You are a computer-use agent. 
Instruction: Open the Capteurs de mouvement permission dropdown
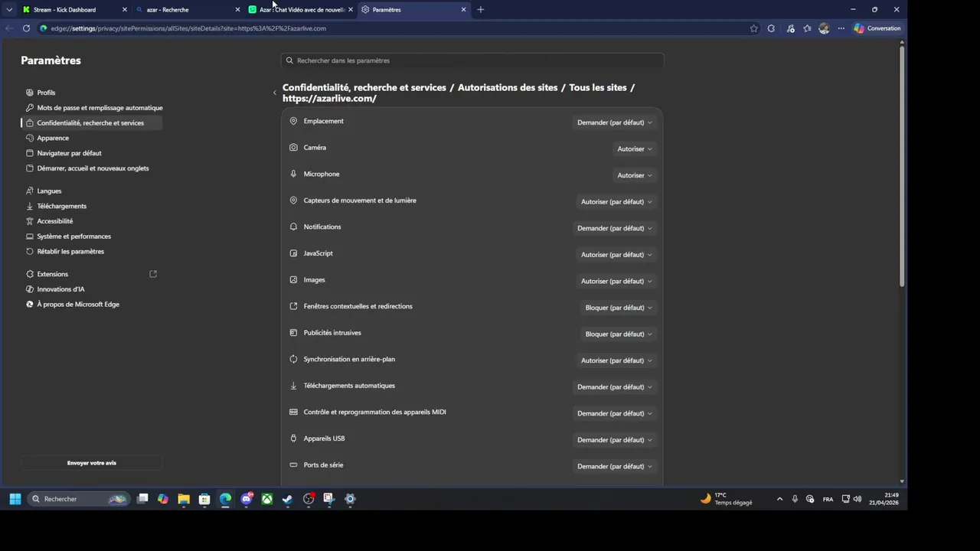click(x=616, y=202)
